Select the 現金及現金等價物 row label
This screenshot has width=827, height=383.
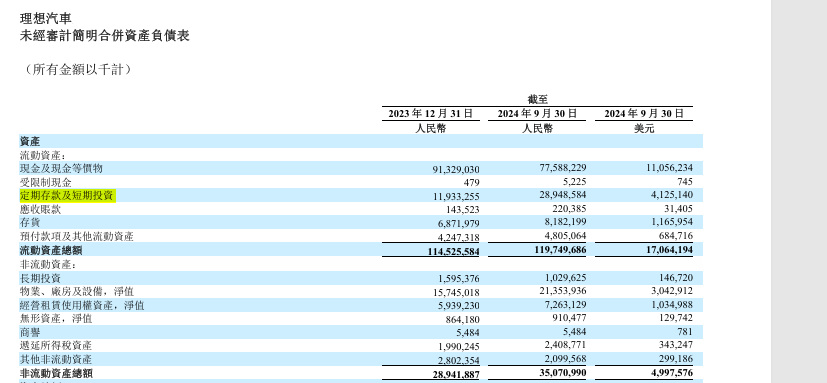click(61, 168)
